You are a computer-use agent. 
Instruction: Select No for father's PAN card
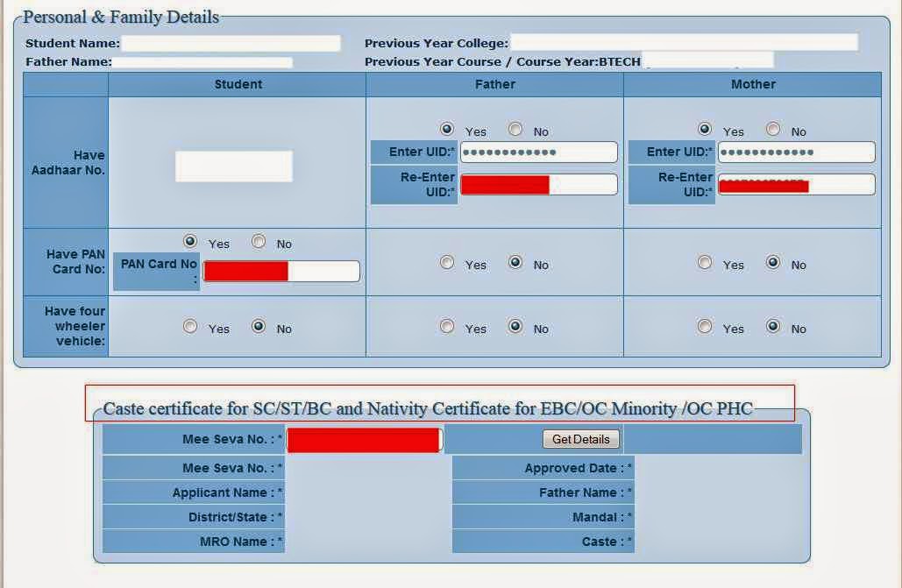(x=515, y=262)
